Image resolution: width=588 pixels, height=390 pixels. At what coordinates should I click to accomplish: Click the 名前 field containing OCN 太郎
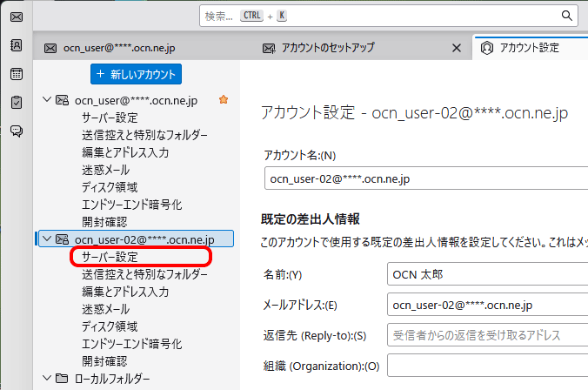coord(486,275)
